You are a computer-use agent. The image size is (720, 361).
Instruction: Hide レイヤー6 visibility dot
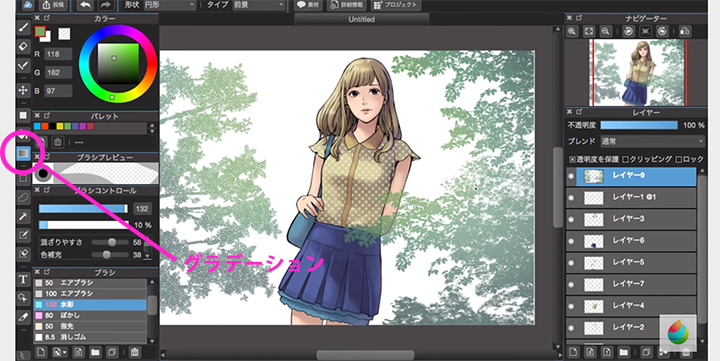tap(571, 241)
